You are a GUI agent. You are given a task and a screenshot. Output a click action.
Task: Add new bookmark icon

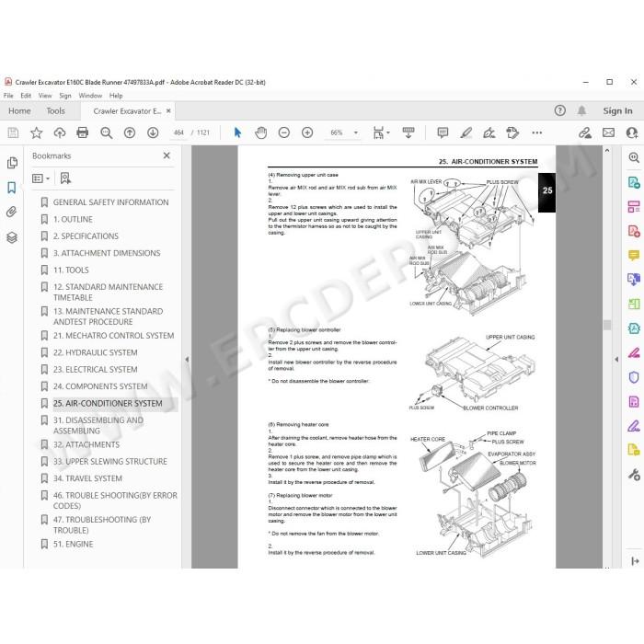[x=65, y=178]
